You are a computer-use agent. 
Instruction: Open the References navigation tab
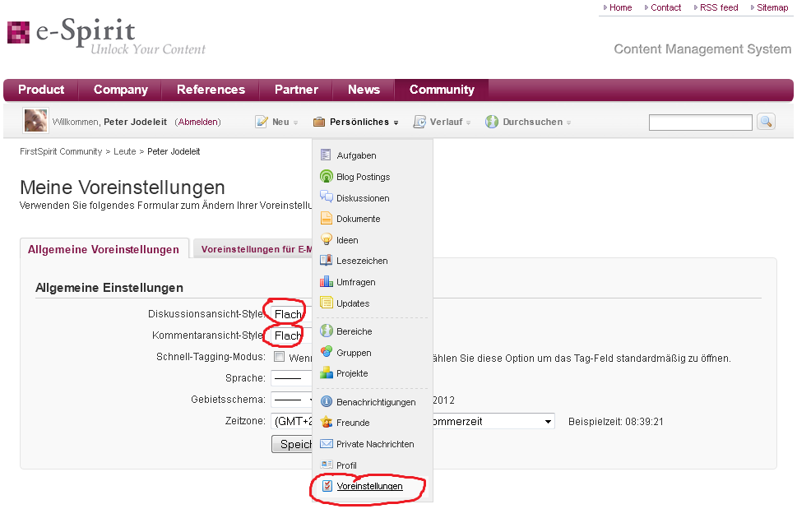[x=211, y=90]
